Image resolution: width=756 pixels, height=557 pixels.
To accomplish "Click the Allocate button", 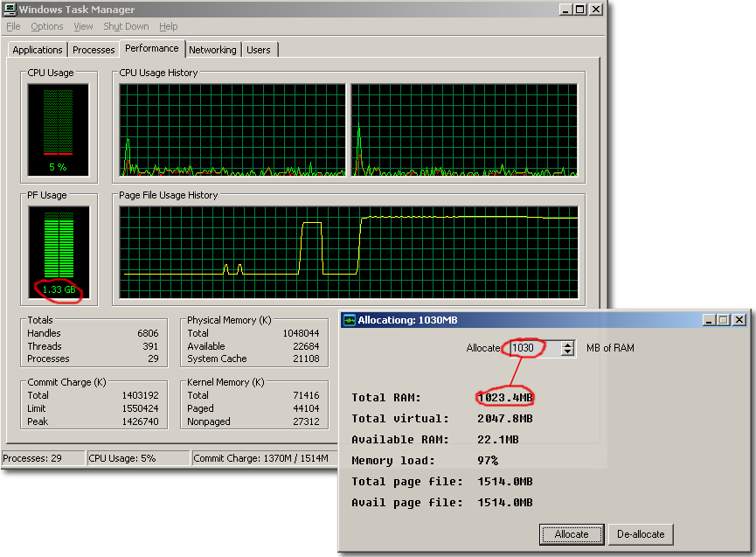I will pyautogui.click(x=572, y=534).
